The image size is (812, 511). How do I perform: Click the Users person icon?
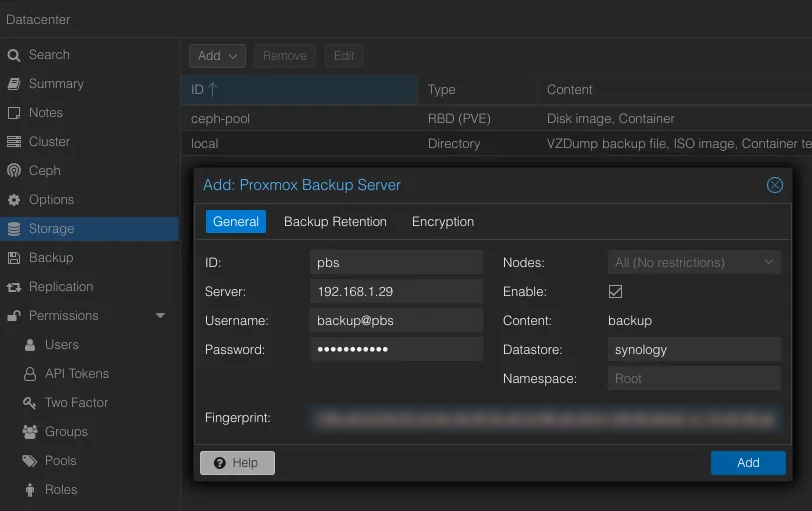[x=30, y=345]
